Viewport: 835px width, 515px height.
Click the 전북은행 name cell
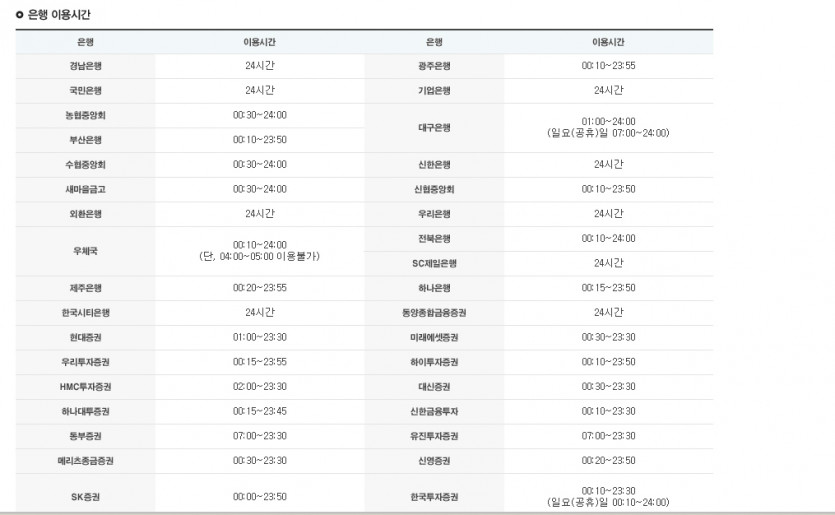434,239
